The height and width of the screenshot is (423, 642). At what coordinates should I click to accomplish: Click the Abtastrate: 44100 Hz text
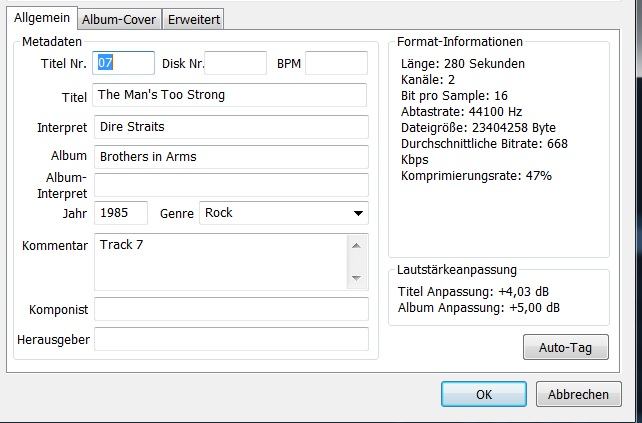[x=461, y=112]
